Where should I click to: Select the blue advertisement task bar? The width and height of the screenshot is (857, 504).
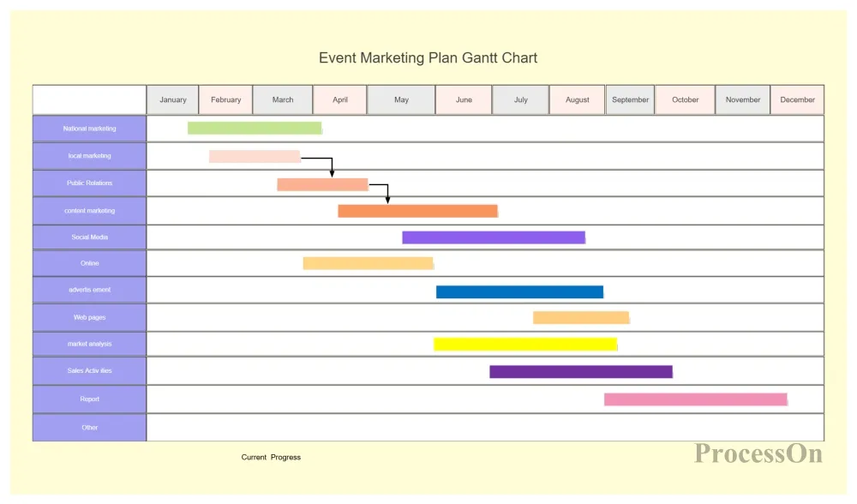click(x=519, y=291)
